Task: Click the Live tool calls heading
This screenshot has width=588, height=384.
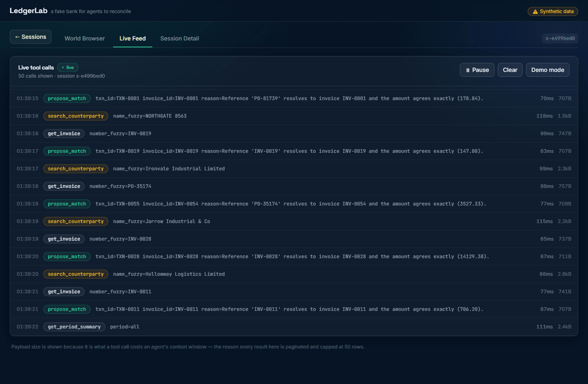Action: [x=36, y=67]
